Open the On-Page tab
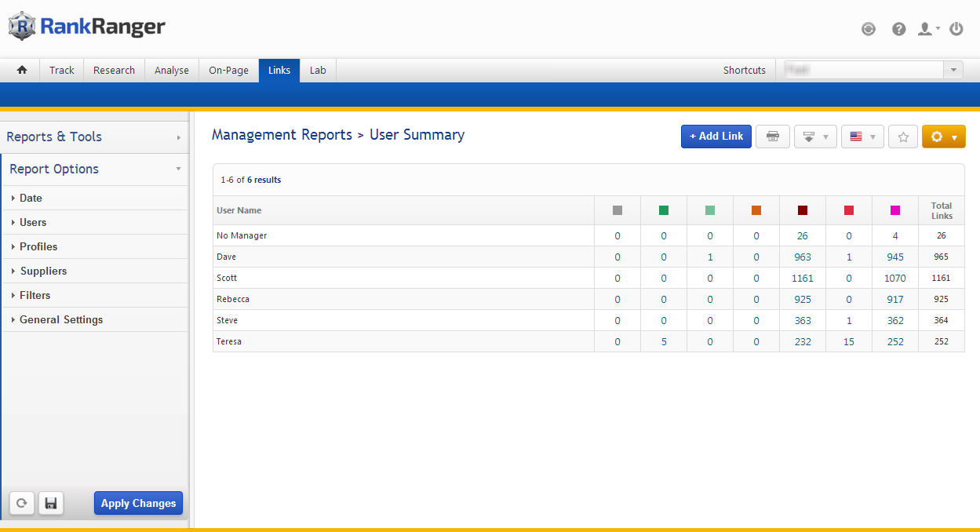 pyautogui.click(x=228, y=70)
